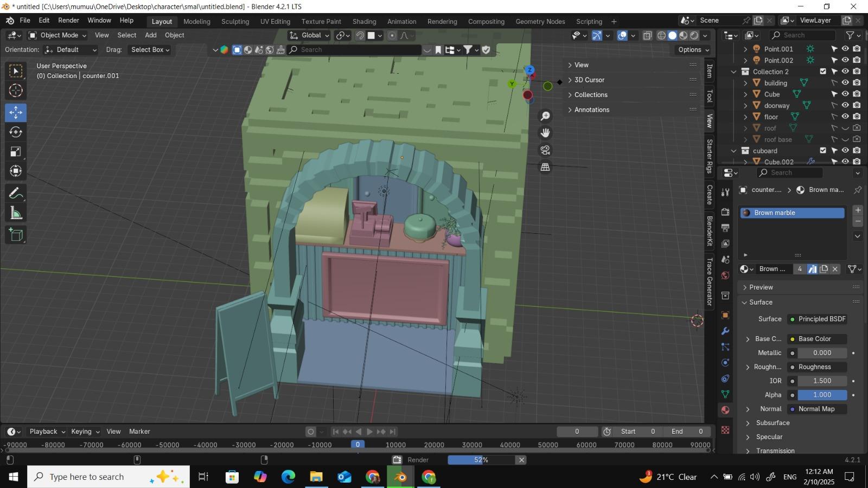Select the Annotate pencil tool
Viewport: 868px width, 488px height.
tap(16, 194)
